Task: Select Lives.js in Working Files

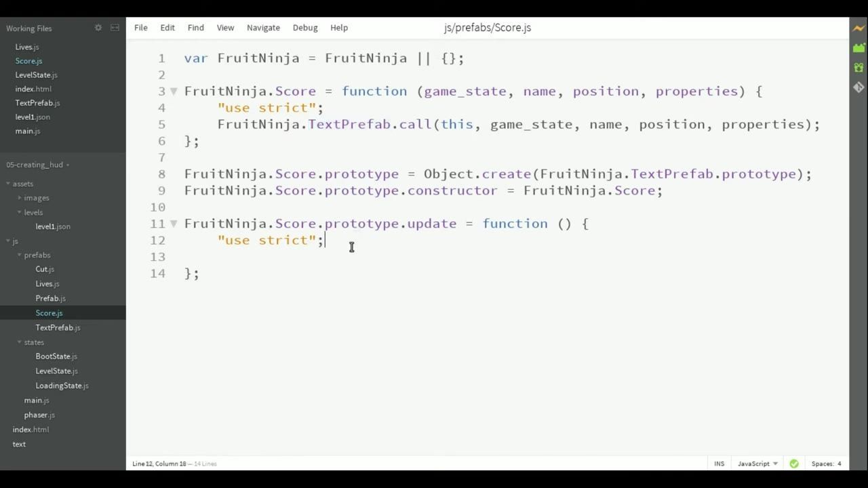Action: 27,47
